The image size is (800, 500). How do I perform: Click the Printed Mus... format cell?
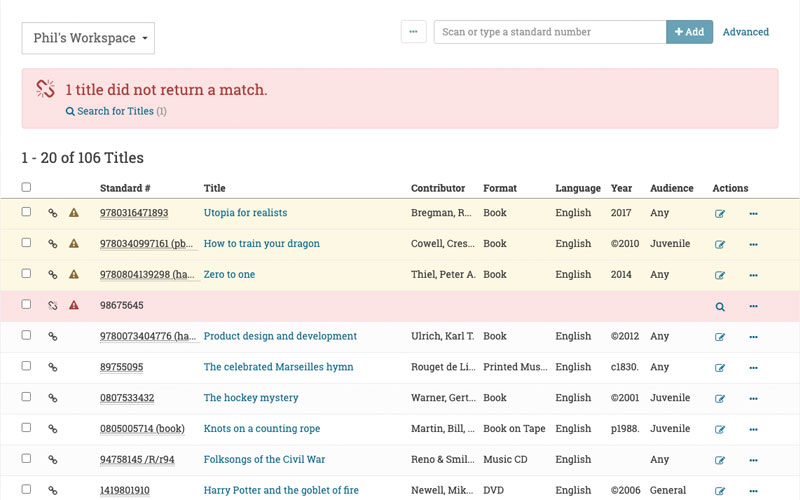(x=515, y=367)
